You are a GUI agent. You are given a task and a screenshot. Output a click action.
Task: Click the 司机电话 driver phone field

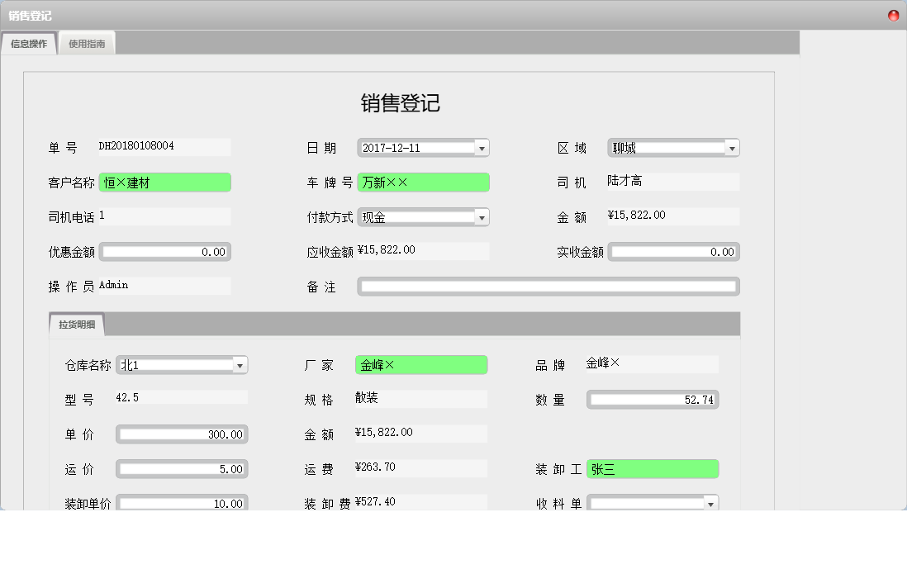point(164,216)
